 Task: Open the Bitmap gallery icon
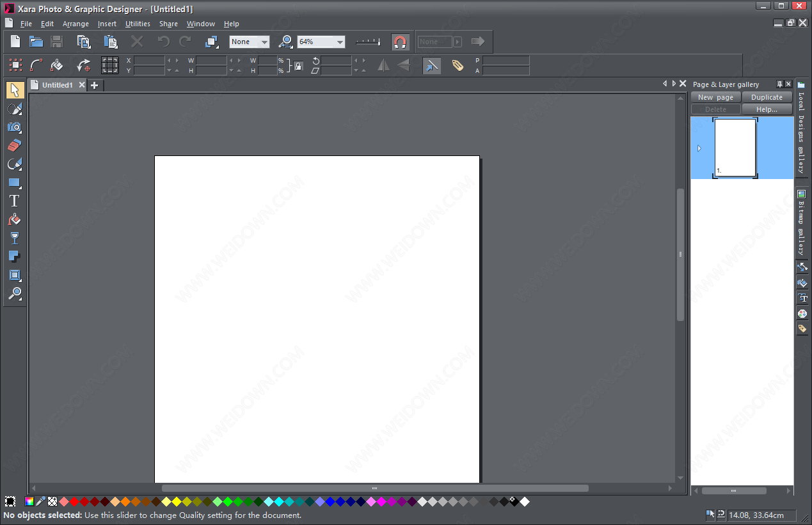801,194
